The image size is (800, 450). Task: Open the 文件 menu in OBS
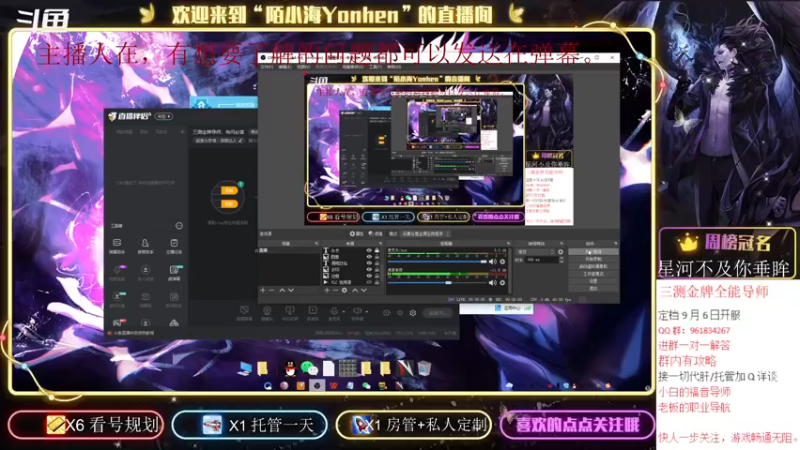pyautogui.click(x=267, y=67)
